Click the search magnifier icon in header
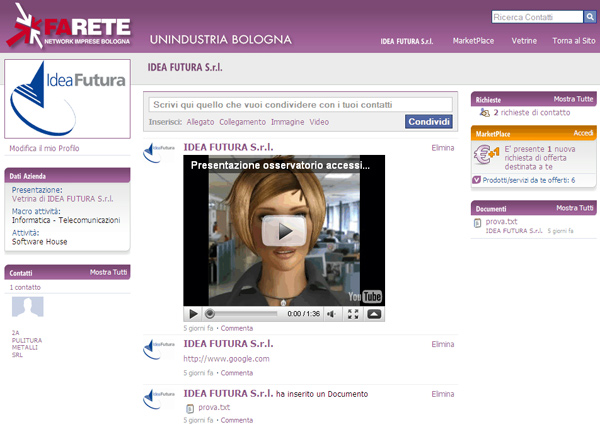Screen dimensions: 600x427 590,17
